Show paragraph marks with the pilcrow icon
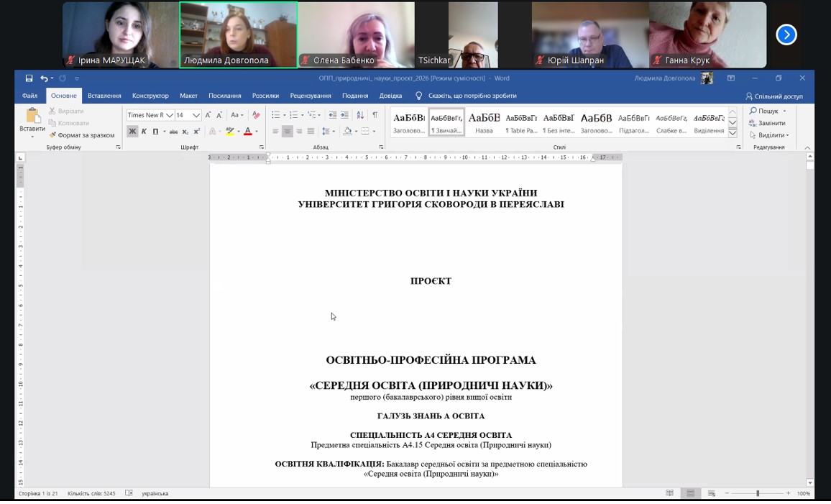Screen dimensions: 831x504 pyautogui.click(x=375, y=115)
